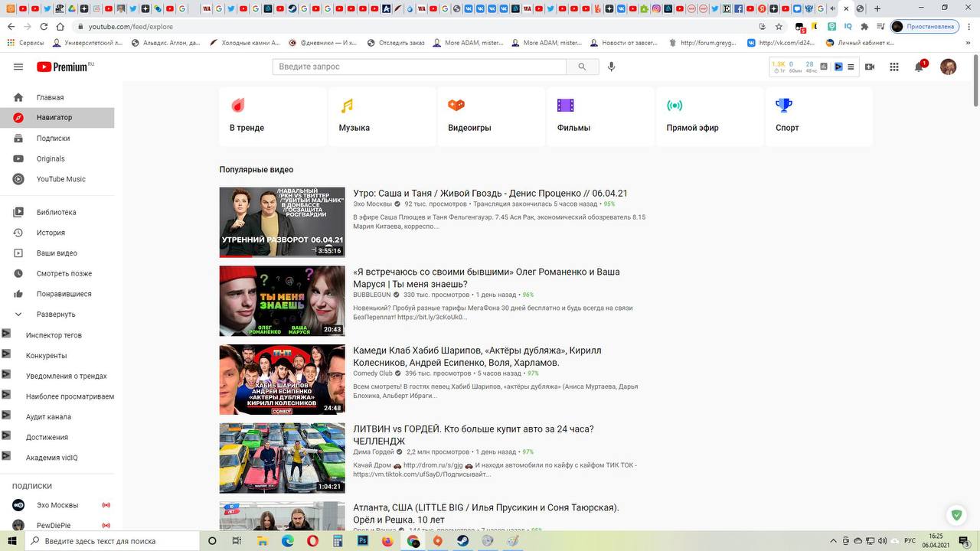
Task: Open the vidIQ browser extension icon
Action: tap(848, 26)
